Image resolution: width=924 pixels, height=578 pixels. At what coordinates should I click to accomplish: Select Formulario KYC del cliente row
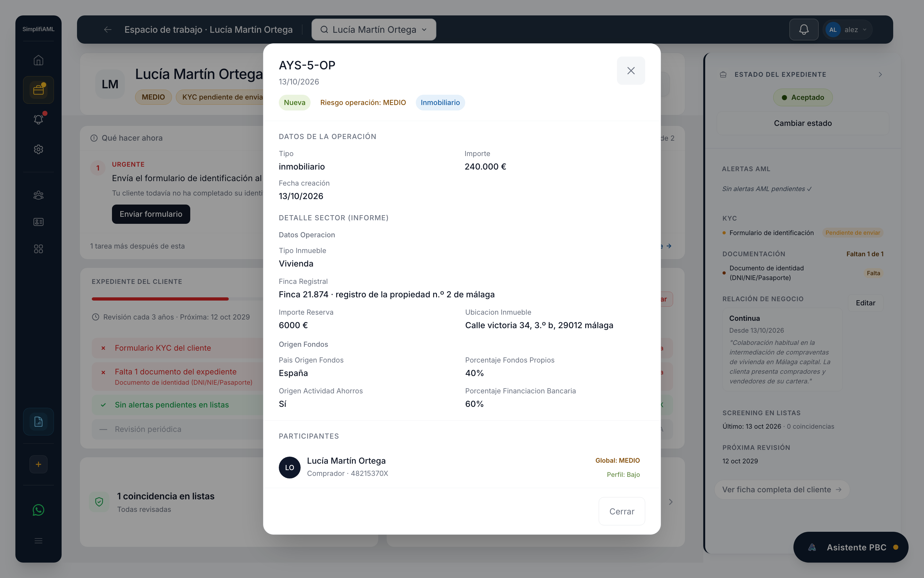[177, 348]
